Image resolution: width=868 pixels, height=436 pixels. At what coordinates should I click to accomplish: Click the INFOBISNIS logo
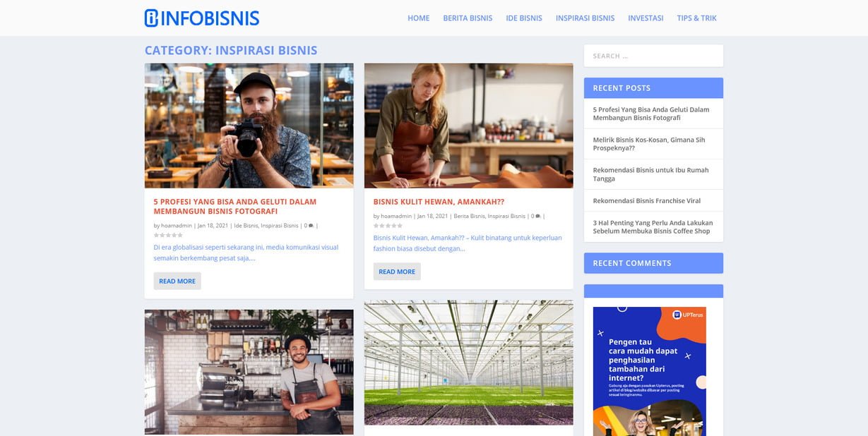(202, 18)
